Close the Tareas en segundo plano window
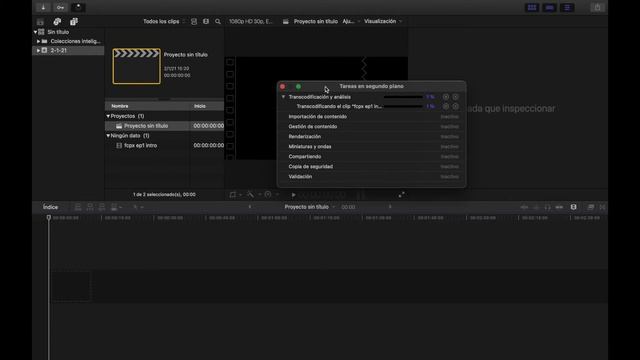640x360 pixels. click(282, 87)
